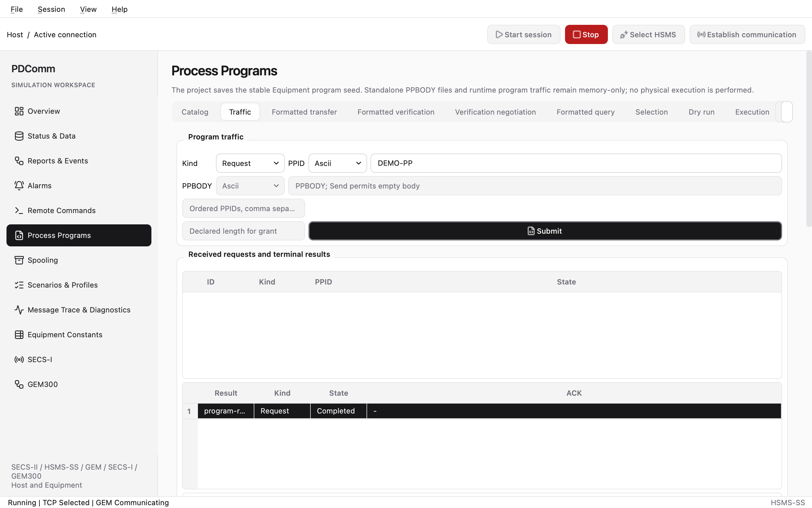The image size is (812, 508).
Task: Open the Kind dropdown showing Request
Action: click(250, 163)
